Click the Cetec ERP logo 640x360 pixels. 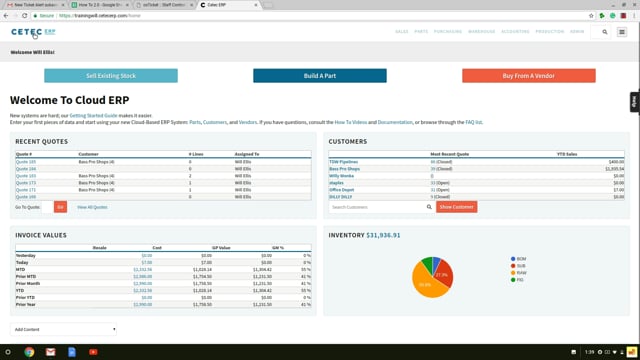(x=33, y=32)
